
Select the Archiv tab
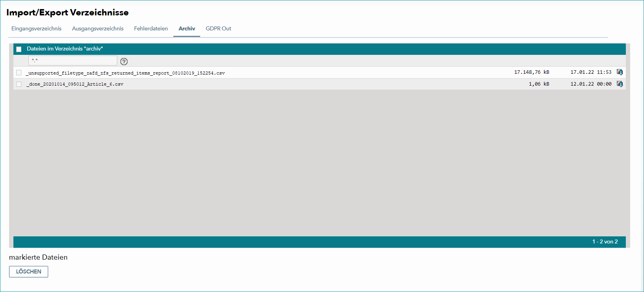[187, 29]
